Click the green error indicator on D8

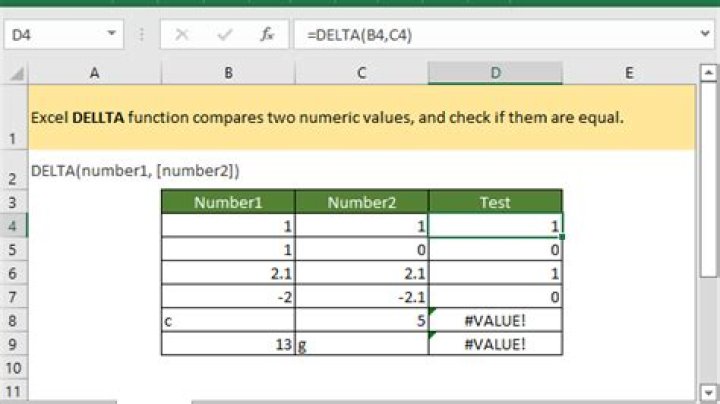point(432,312)
